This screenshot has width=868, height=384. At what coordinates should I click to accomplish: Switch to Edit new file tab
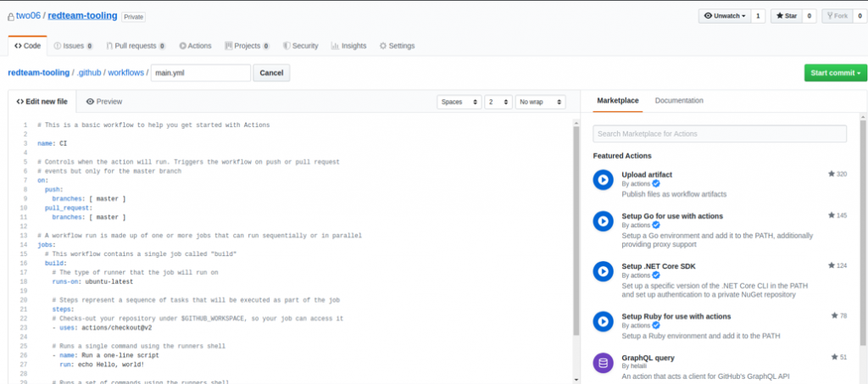42,102
